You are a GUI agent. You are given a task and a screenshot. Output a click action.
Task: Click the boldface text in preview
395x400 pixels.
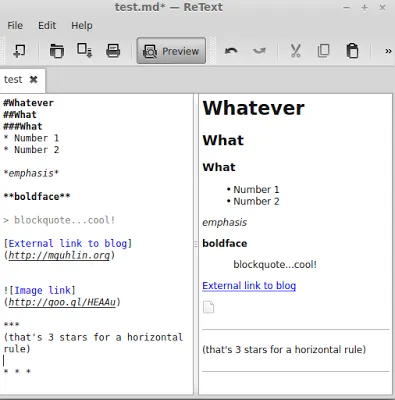pyautogui.click(x=225, y=243)
